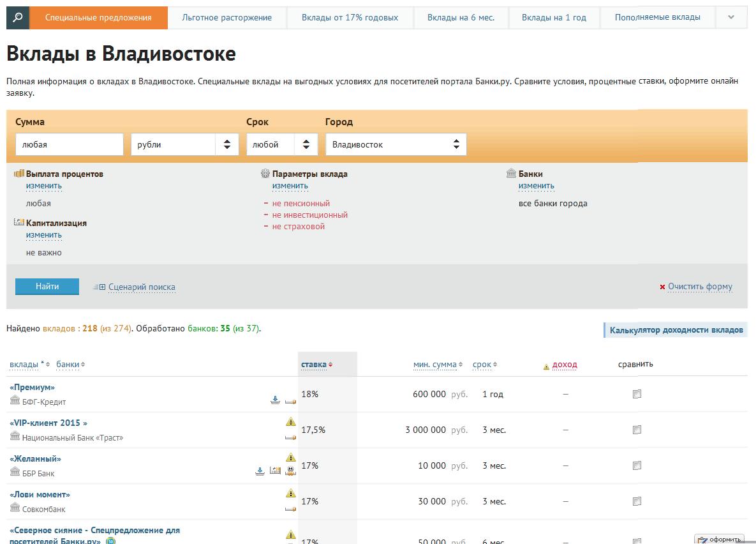The height and width of the screenshot is (544, 756).
Task: Click the interest payout icon in the «VIP-клиент 2015» row
Action: (x=290, y=437)
